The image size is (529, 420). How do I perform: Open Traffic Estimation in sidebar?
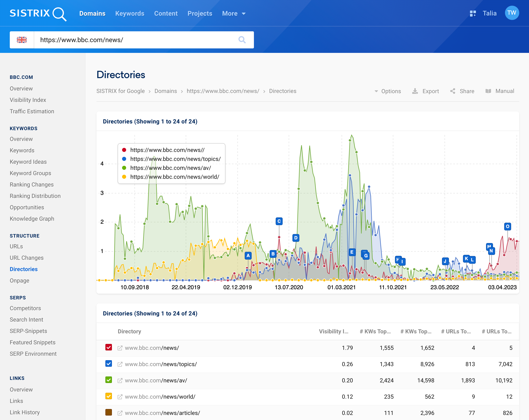coord(32,111)
